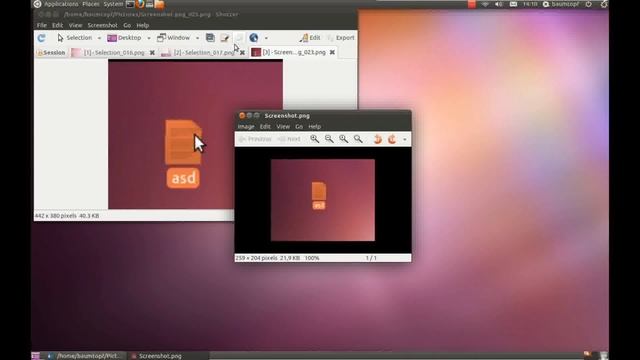The image size is (640, 360).
Task: Launch Firefox from top panel
Action: (x=140, y=4)
